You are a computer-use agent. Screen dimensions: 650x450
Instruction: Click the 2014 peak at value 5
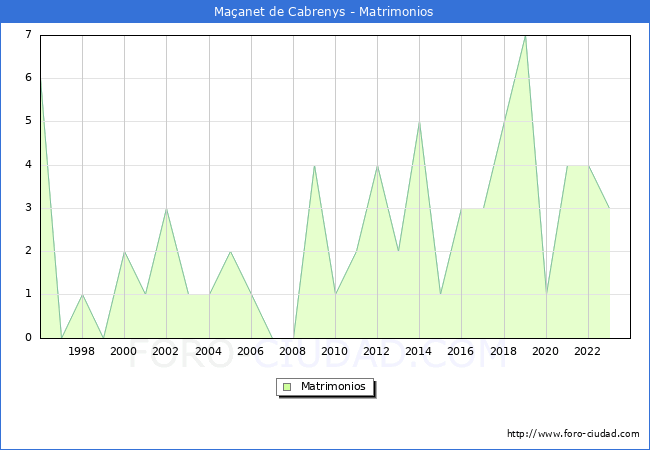[420, 123]
